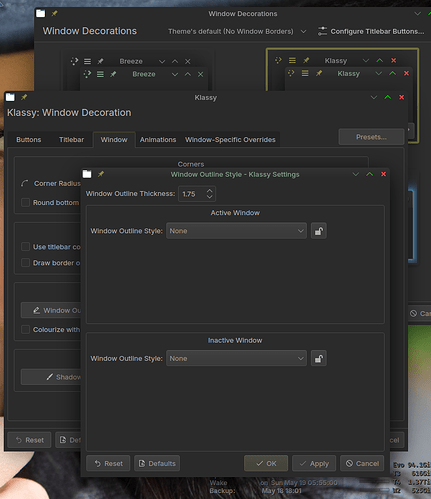Maximize the Klassy window with green arrow
This screenshot has height=499, width=431.
[x=387, y=97]
